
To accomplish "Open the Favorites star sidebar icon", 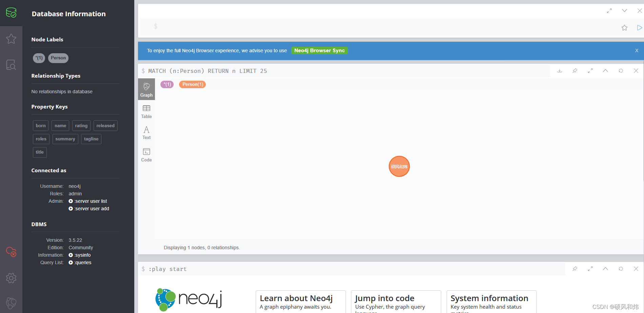I will tap(11, 39).
